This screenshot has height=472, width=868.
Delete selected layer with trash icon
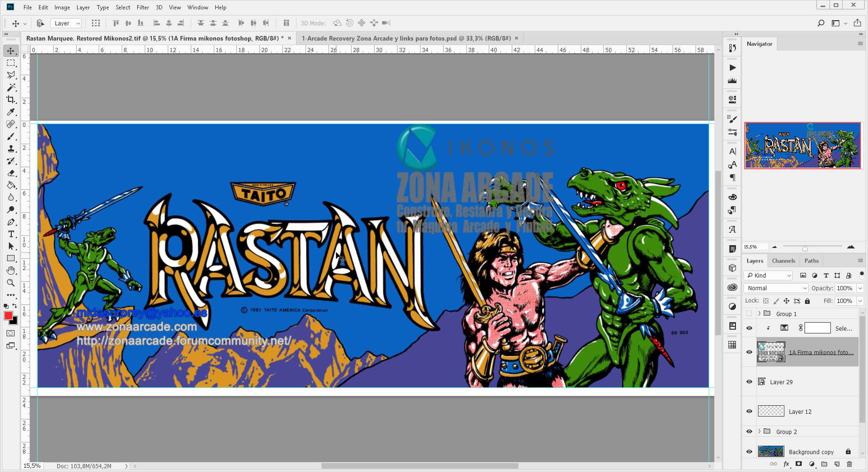click(849, 464)
